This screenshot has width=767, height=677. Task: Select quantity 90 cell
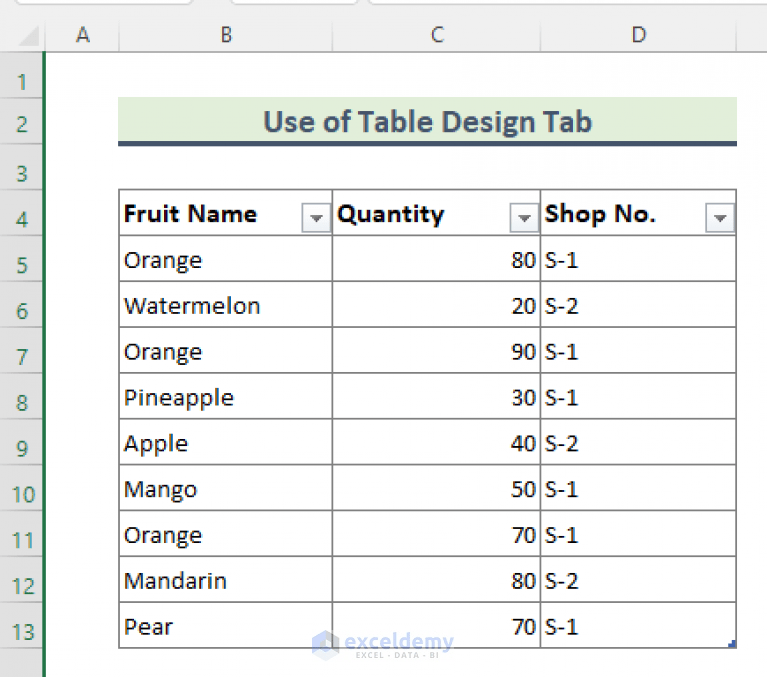[x=436, y=350]
